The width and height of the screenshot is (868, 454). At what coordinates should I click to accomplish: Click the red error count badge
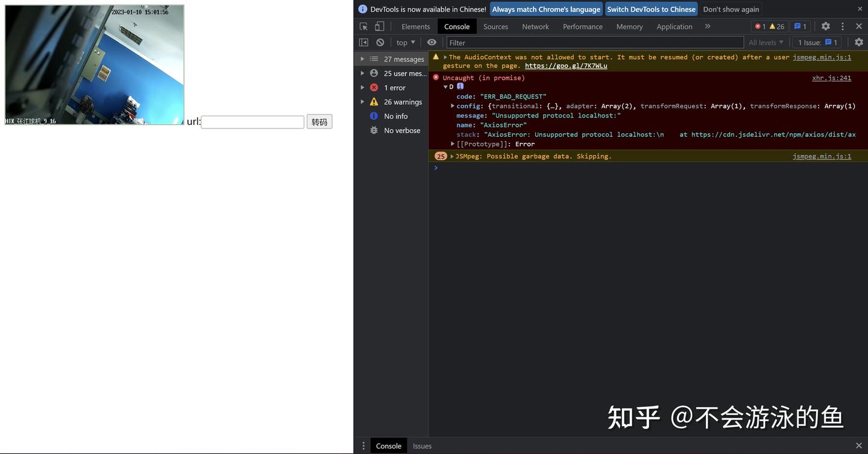click(760, 27)
